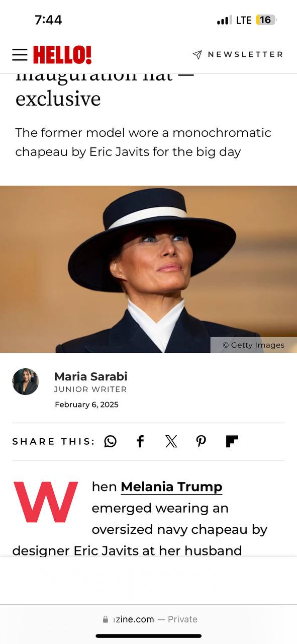
Task: Tap the article headline text
Action: pyautogui.click(x=105, y=88)
